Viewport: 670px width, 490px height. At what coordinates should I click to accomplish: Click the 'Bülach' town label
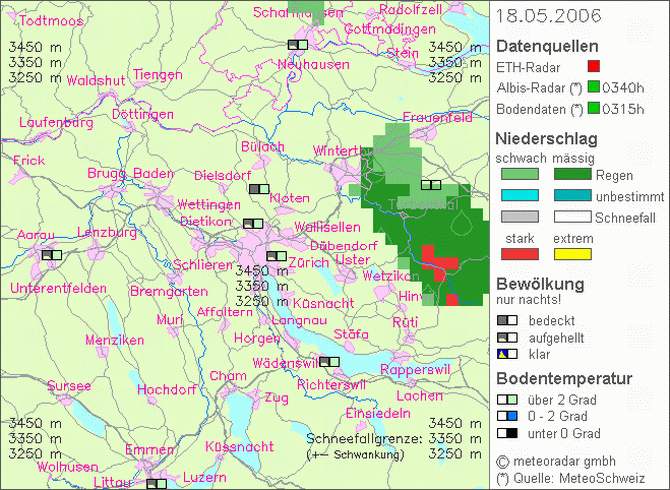(x=263, y=147)
